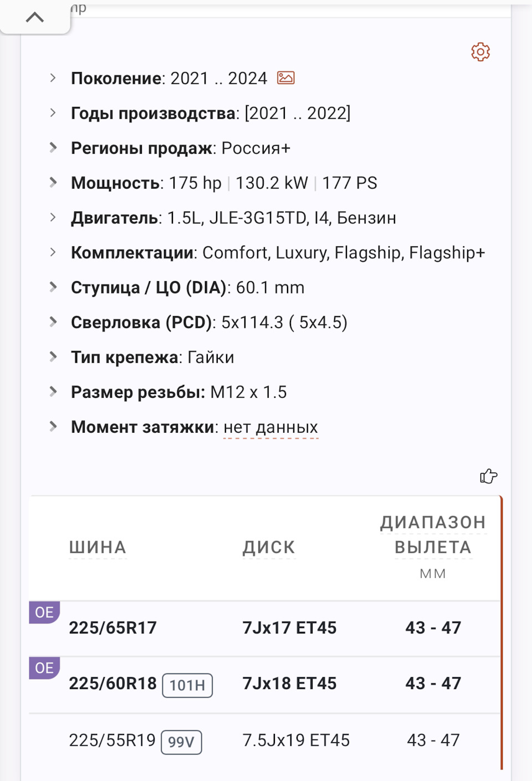
Task: Click the orange vertical table scroll indicator
Action: (x=501, y=632)
